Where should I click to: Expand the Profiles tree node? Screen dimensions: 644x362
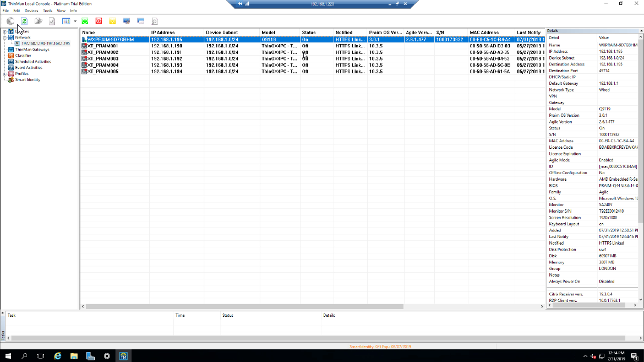pos(4,74)
